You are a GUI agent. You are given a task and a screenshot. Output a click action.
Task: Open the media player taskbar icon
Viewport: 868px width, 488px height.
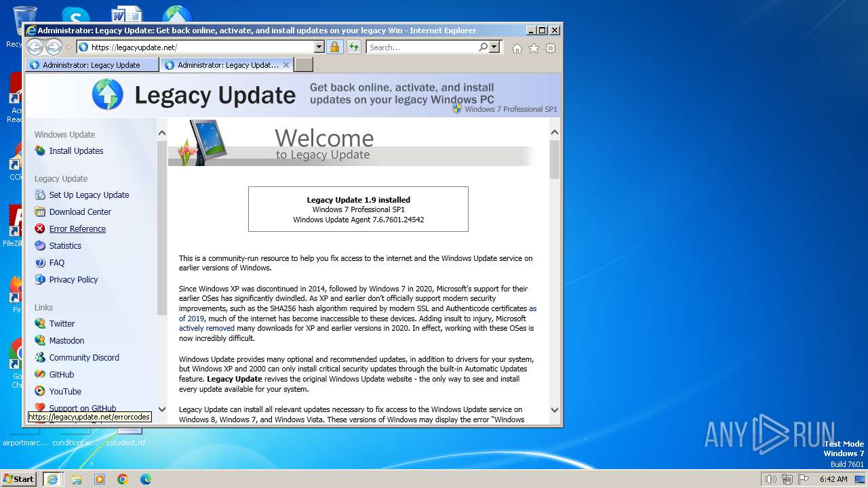[x=100, y=479]
